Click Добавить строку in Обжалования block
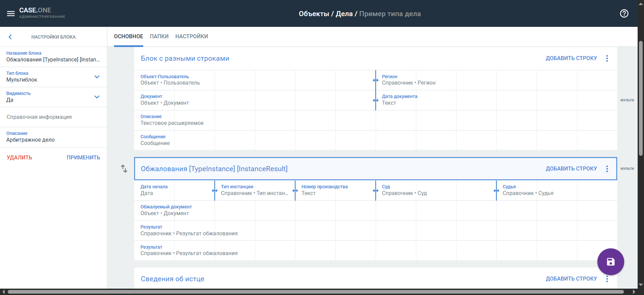Viewport: 644px width, 295px height. 571,168
